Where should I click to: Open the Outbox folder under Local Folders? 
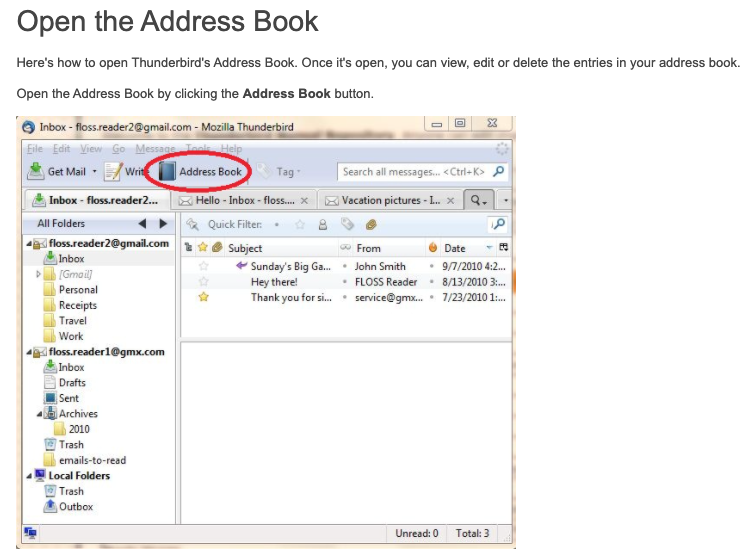[75, 507]
